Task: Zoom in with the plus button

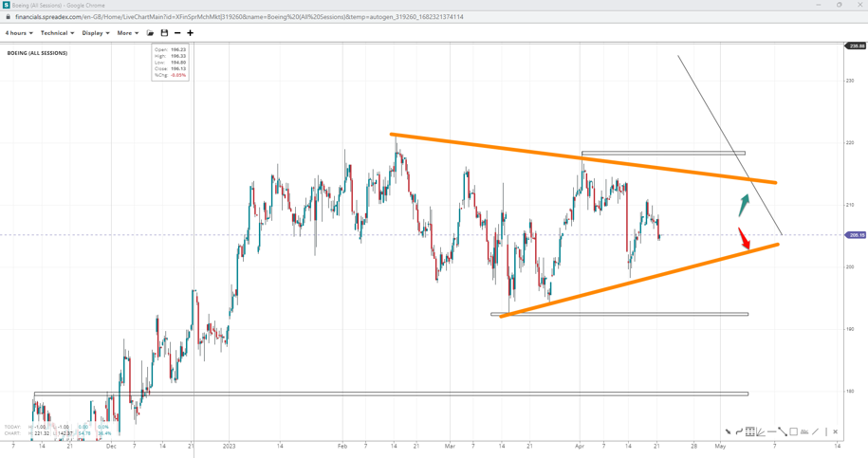Action: (190, 33)
